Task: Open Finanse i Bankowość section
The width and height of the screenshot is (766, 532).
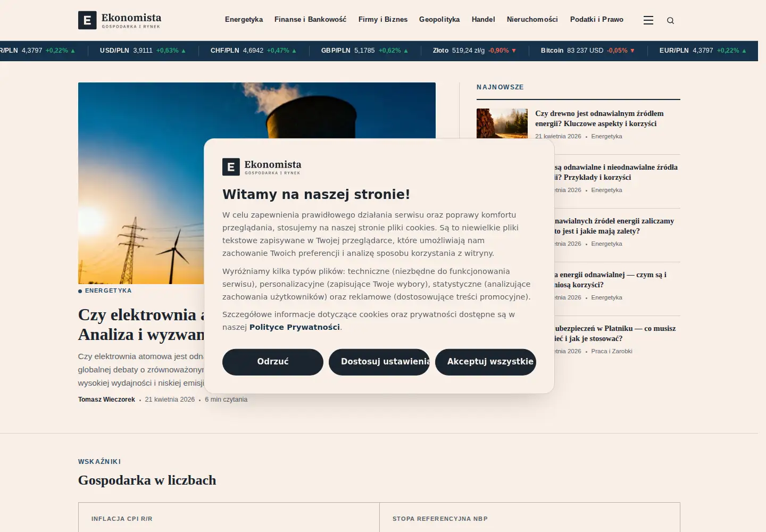Action: point(310,19)
